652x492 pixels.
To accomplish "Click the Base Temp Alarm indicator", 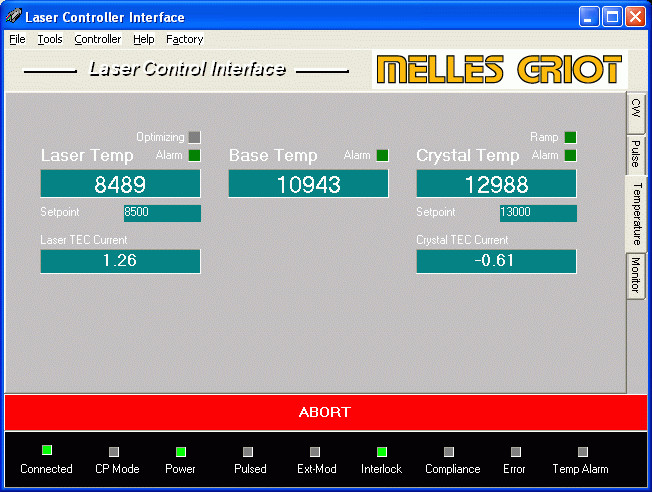I will (x=382, y=156).
